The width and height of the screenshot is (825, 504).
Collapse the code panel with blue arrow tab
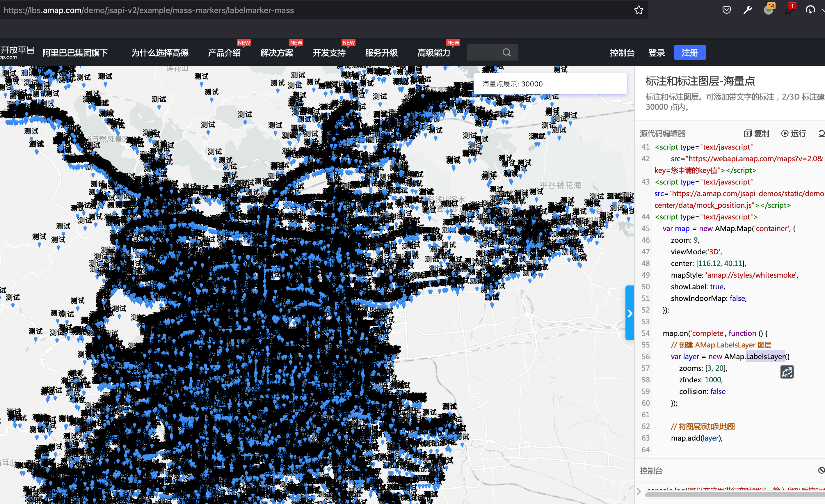(x=630, y=313)
